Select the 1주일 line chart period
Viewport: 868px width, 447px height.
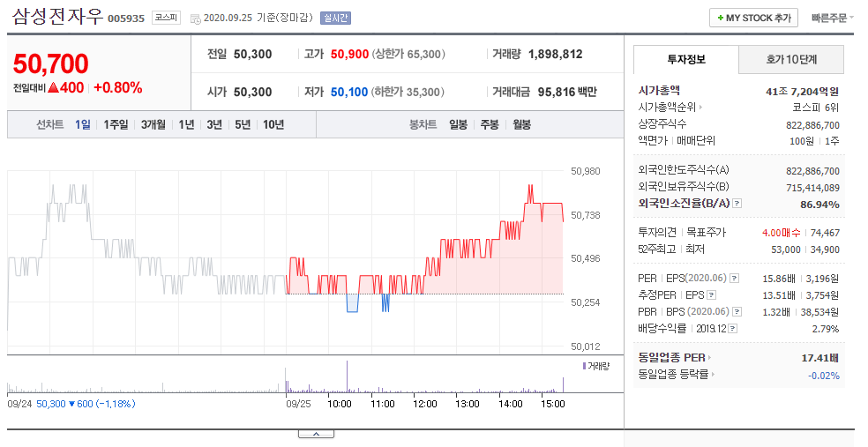coord(116,124)
